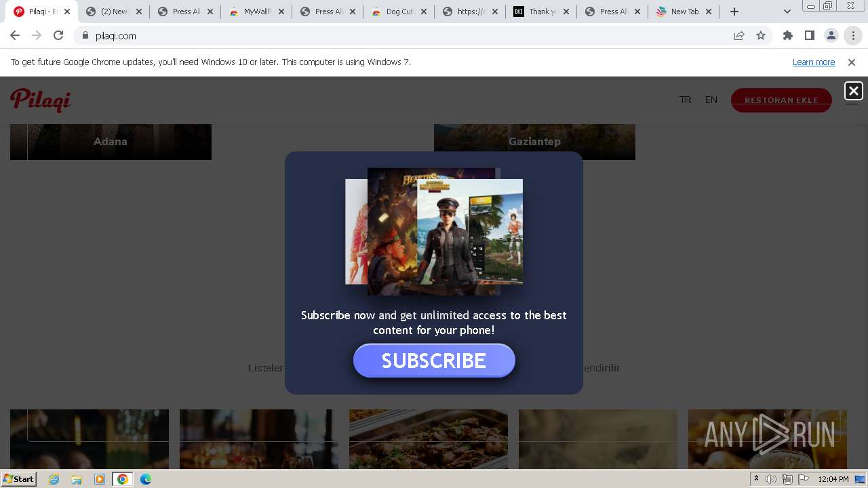Open the Learn more link
This screenshot has height=488, width=868.
814,62
